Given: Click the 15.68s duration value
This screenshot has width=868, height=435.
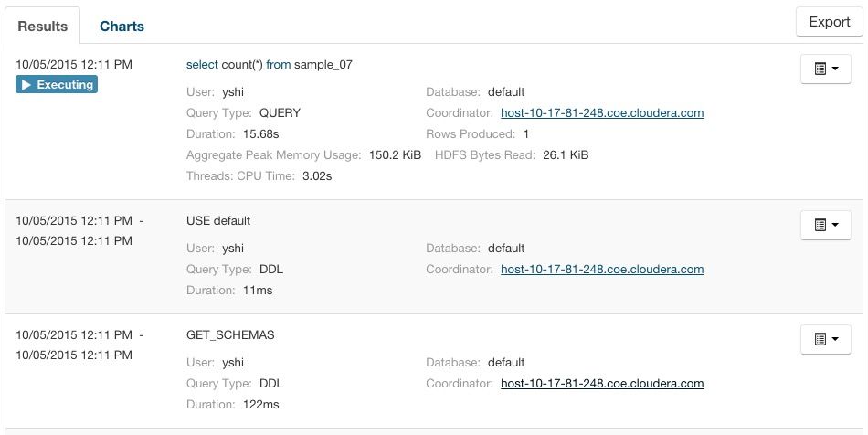Looking at the screenshot, I should (x=263, y=134).
